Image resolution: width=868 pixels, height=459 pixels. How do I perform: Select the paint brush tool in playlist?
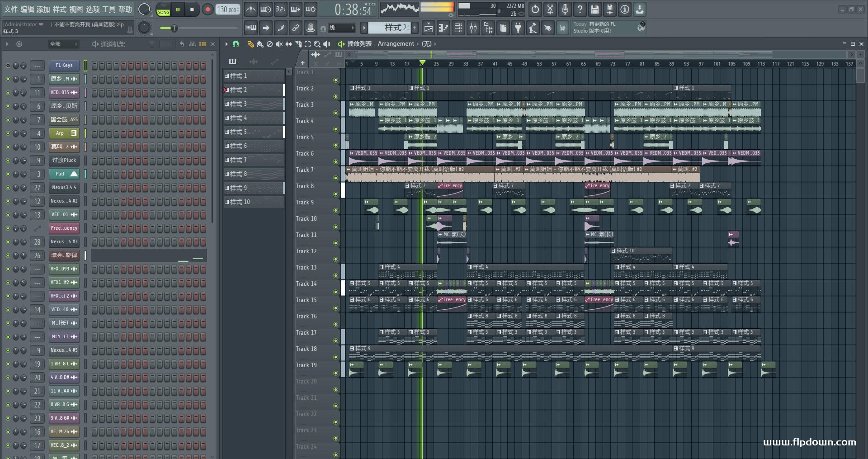click(x=259, y=44)
